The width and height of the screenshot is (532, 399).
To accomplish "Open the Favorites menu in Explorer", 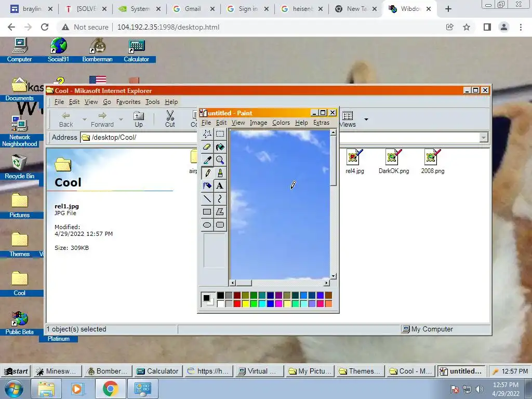I will (x=128, y=102).
